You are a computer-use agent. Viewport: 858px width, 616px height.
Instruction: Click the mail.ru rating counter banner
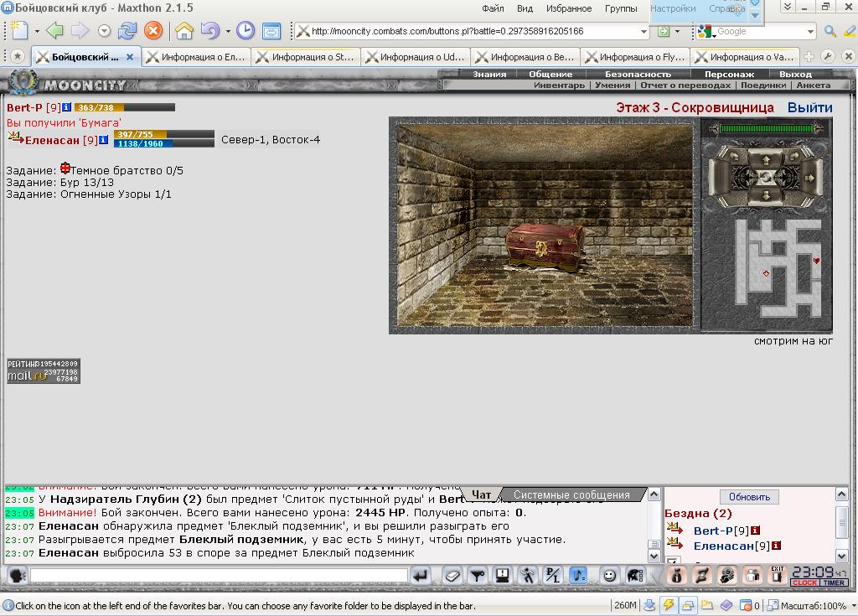[44, 370]
